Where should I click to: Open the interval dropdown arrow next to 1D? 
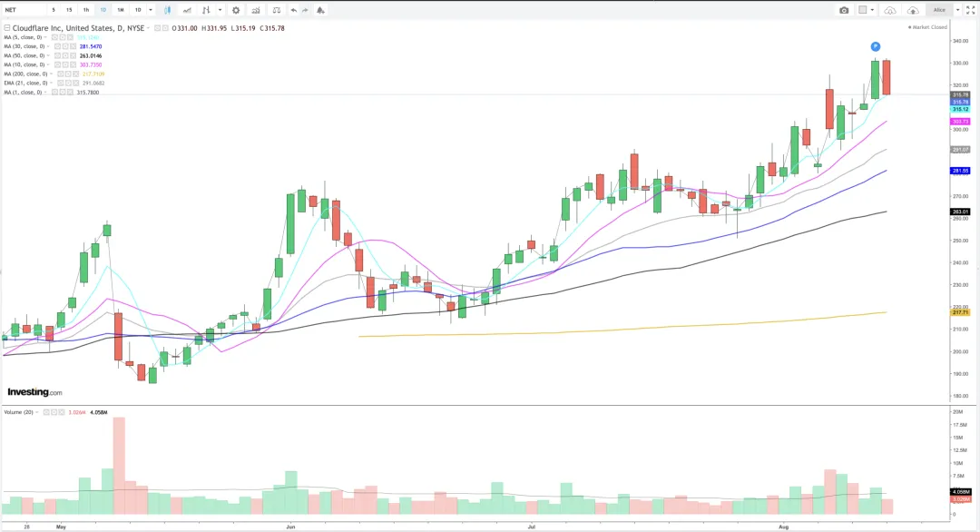pyautogui.click(x=151, y=10)
